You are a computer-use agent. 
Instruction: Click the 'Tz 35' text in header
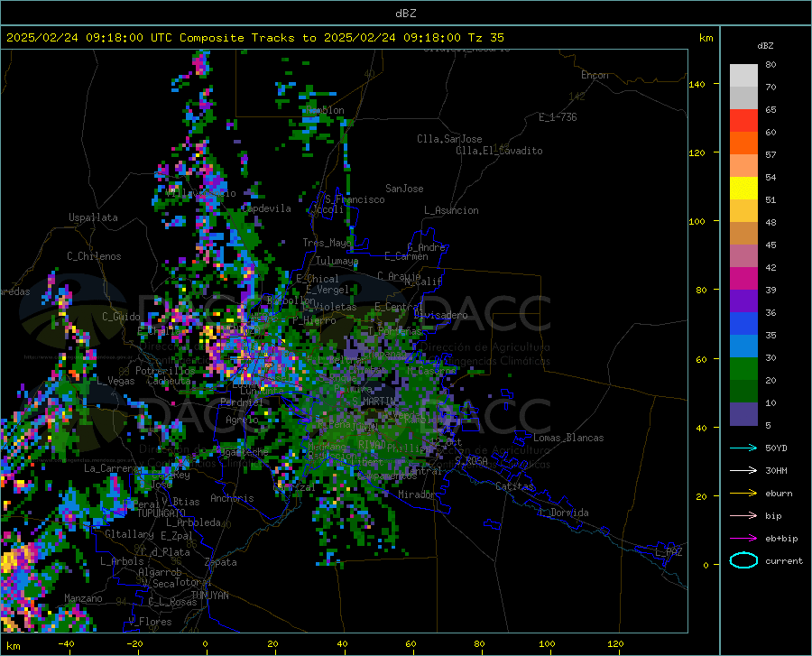485,38
